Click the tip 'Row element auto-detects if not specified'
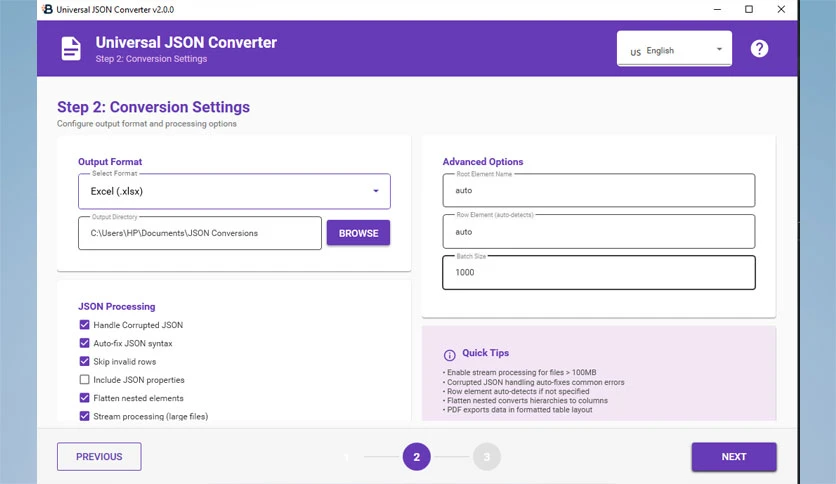This screenshot has width=836, height=484. (516, 391)
